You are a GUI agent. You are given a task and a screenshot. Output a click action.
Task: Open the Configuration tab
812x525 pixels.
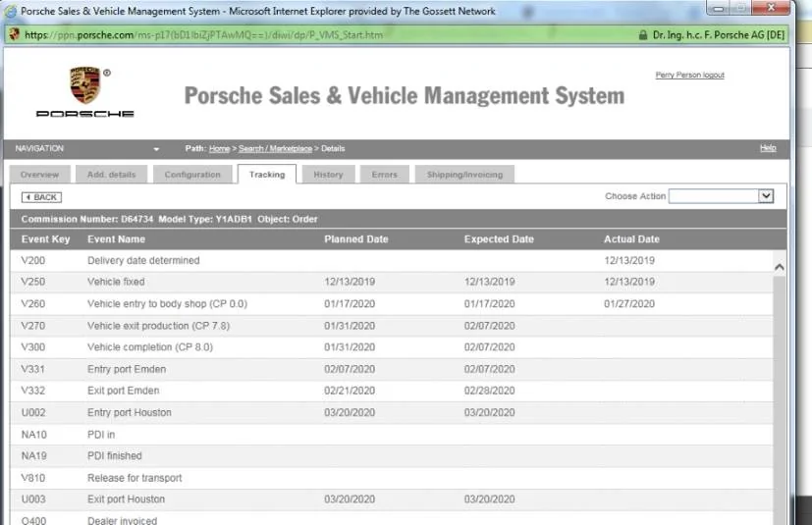coord(192,175)
